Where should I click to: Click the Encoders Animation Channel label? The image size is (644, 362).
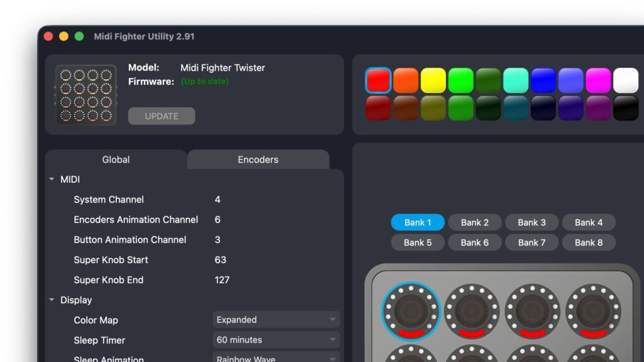pos(136,219)
